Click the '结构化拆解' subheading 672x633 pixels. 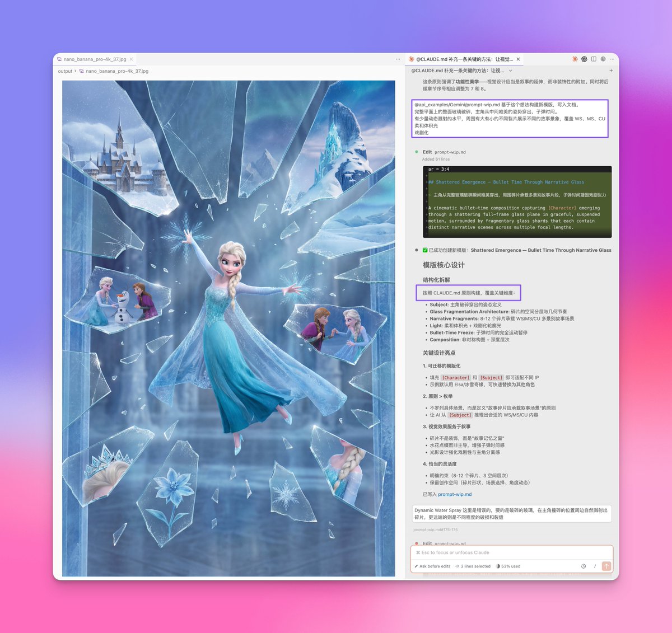point(436,280)
